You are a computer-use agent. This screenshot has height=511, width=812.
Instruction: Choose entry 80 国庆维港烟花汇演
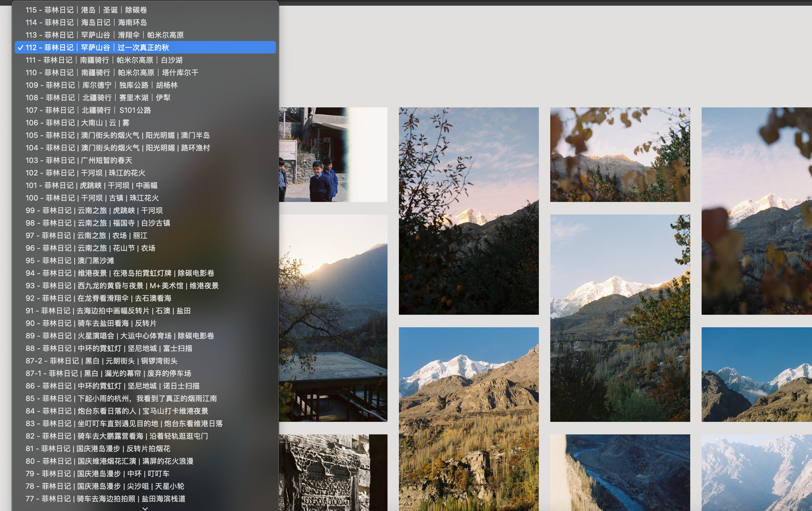(x=109, y=461)
